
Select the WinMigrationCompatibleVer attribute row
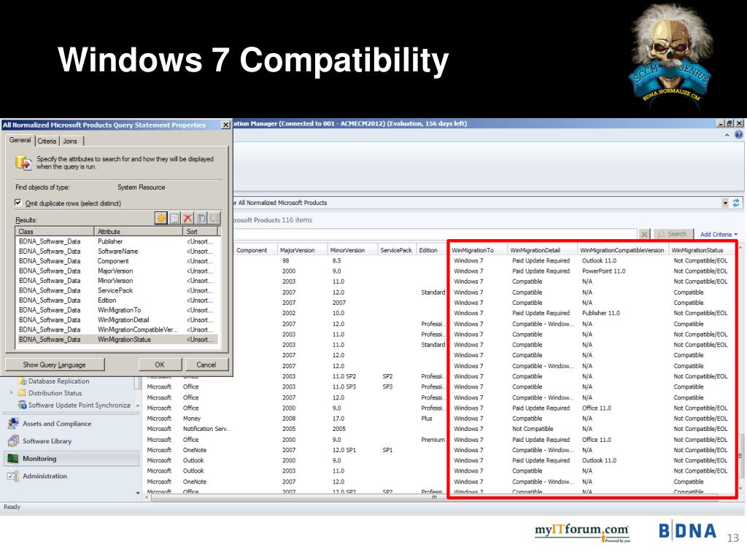(x=117, y=330)
